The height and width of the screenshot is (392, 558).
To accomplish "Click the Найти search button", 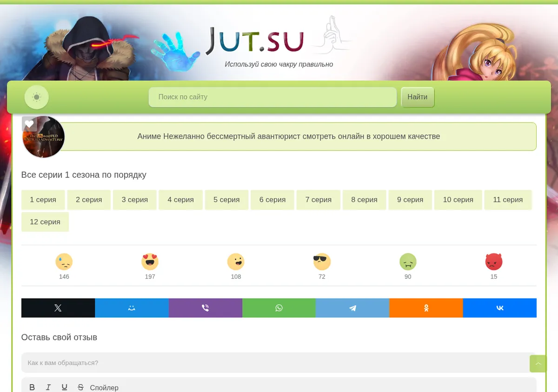I will click(x=418, y=97).
